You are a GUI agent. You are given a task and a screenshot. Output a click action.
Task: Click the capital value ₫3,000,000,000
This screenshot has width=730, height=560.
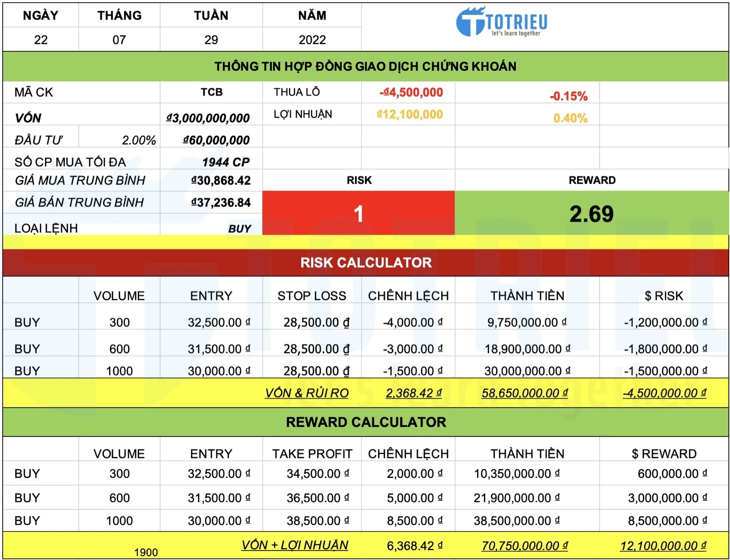point(208,118)
